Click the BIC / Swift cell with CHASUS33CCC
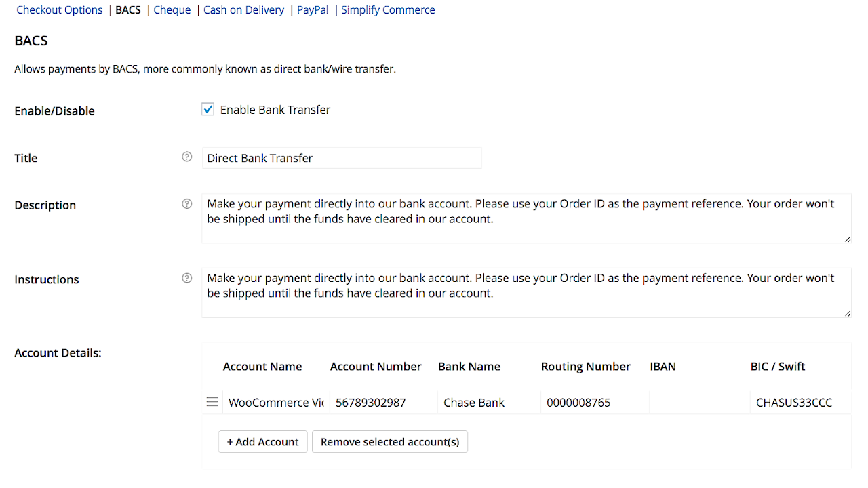 click(x=800, y=401)
